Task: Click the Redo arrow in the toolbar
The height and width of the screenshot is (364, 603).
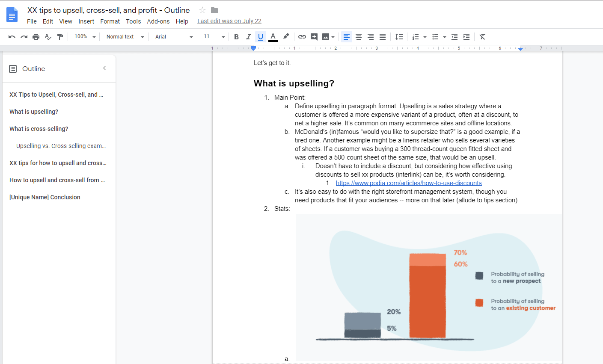Action: pyautogui.click(x=24, y=37)
